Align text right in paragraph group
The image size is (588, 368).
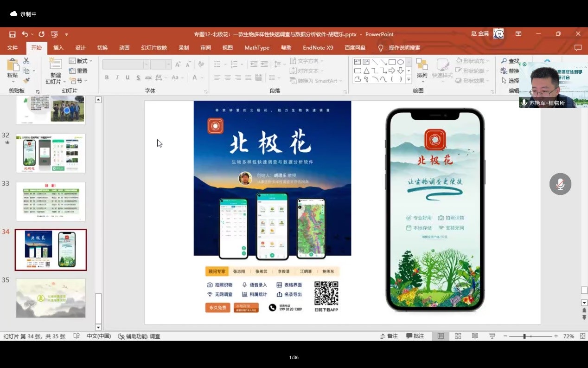coord(238,77)
